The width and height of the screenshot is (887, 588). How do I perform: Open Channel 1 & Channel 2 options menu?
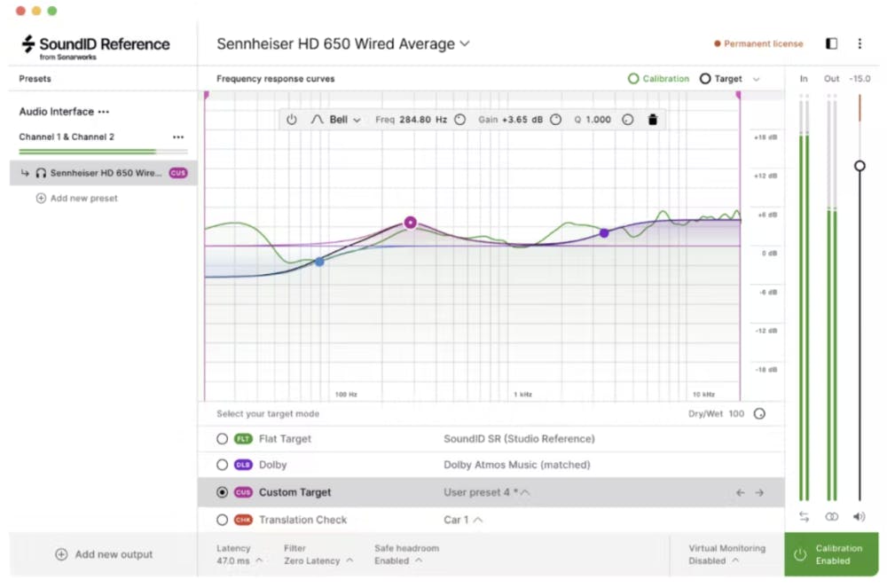[178, 137]
